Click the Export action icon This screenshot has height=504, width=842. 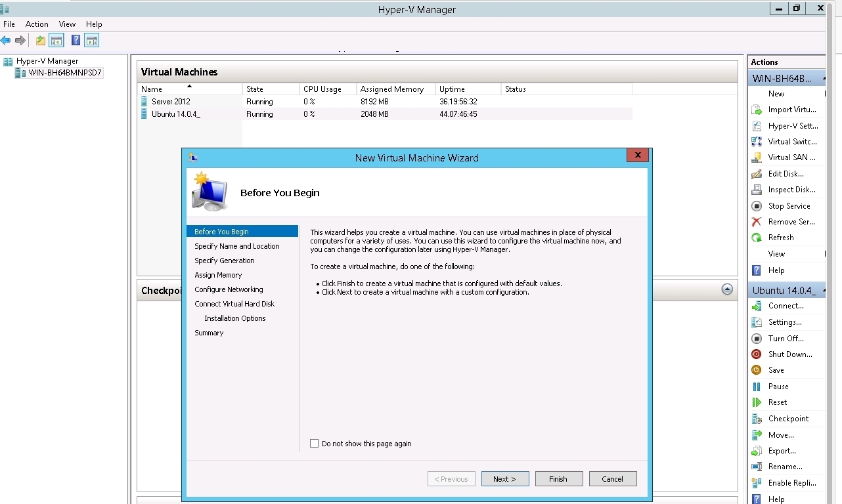757,451
